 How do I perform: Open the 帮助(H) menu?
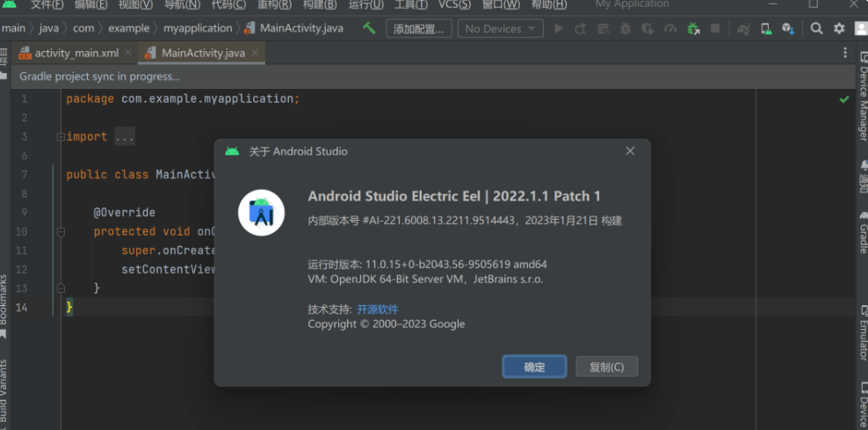[548, 4]
